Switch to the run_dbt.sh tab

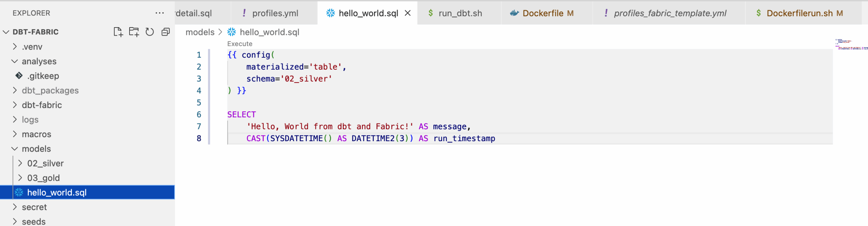pyautogui.click(x=460, y=13)
